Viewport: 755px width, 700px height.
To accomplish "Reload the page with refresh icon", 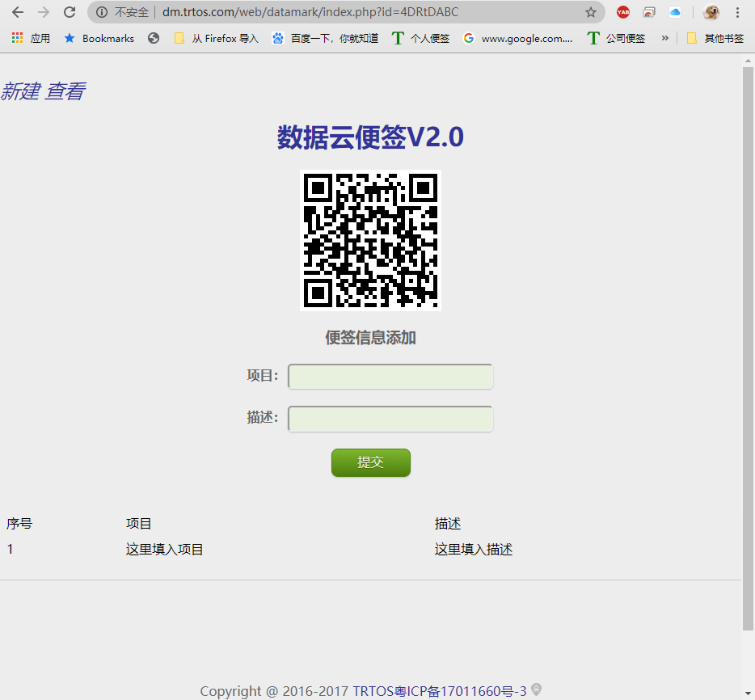I will [70, 12].
